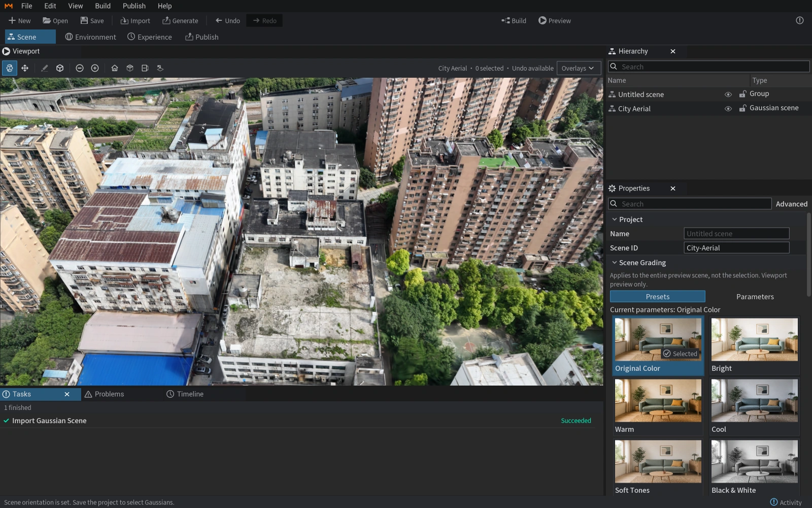This screenshot has width=812, height=508.
Task: Toggle visibility of City Aerial row
Action: (728, 109)
